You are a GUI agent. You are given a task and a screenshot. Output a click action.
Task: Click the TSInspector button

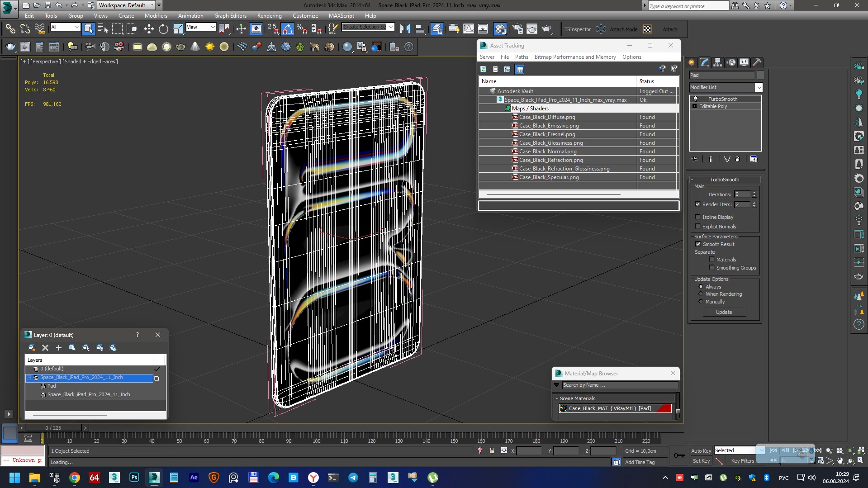pos(577,29)
